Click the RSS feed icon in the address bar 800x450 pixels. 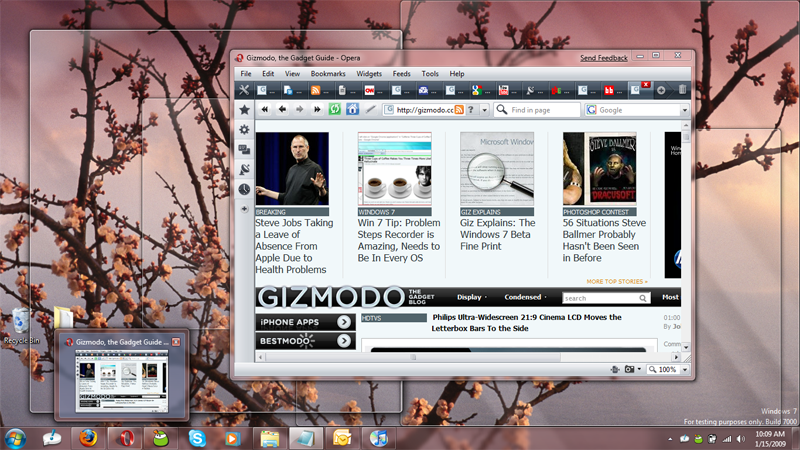(x=459, y=110)
